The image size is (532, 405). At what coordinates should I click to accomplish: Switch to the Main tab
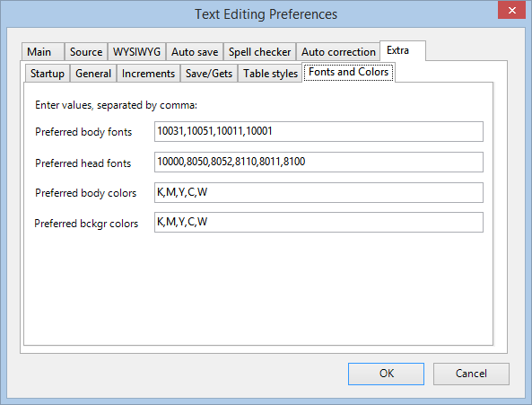(x=43, y=52)
